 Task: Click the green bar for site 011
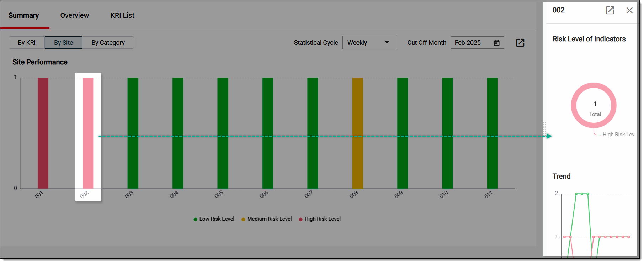pos(493,133)
